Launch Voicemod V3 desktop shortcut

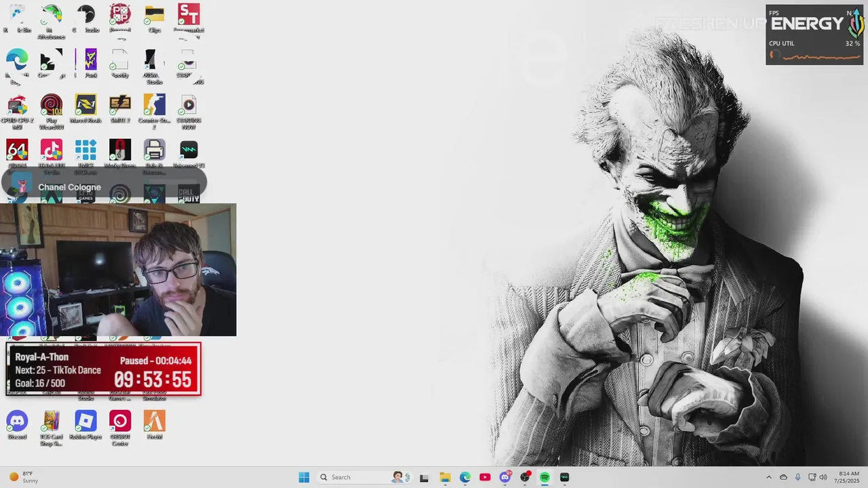(189, 155)
